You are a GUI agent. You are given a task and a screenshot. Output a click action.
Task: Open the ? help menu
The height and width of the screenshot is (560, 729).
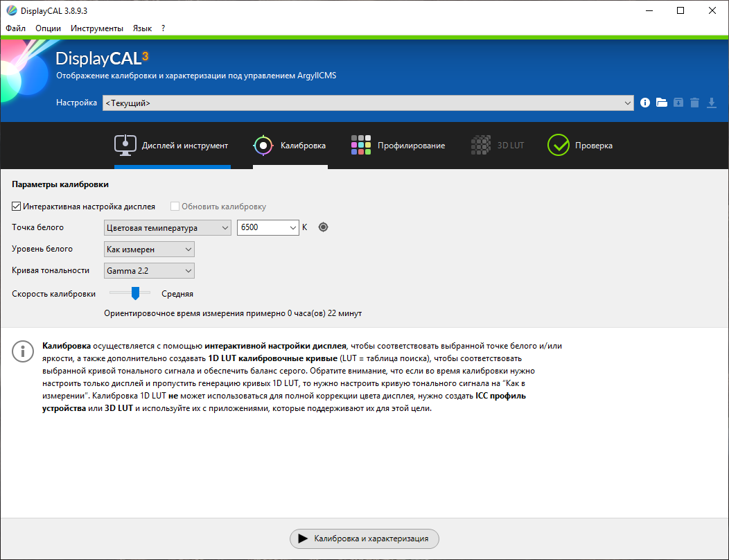point(163,28)
